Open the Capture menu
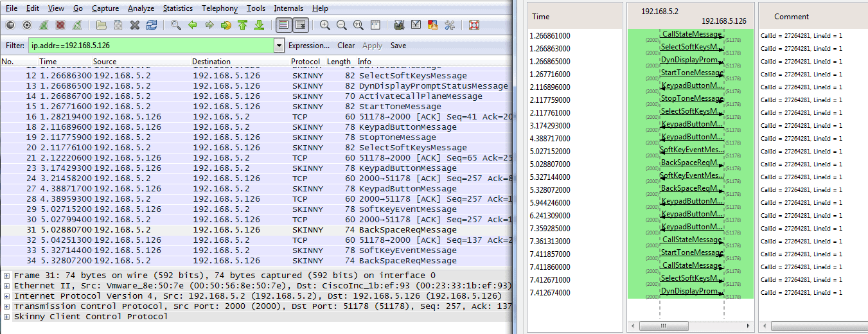Image resolution: width=868 pixels, height=334 pixels. 105,8
